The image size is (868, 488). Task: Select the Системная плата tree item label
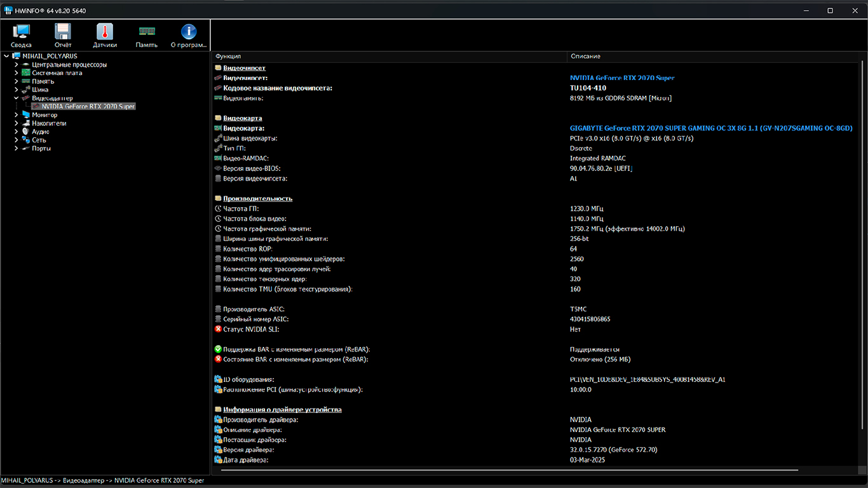click(x=57, y=72)
